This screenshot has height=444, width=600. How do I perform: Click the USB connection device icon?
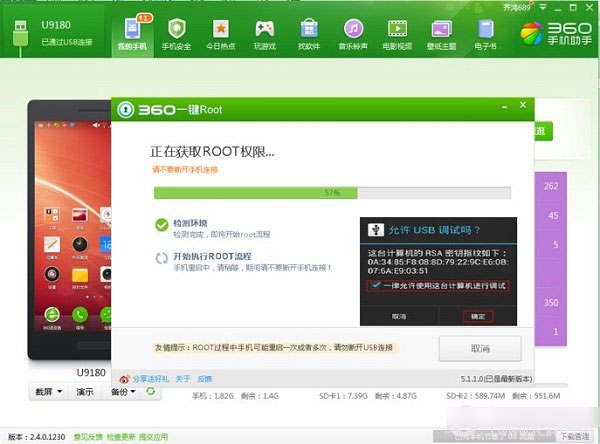click(20, 37)
